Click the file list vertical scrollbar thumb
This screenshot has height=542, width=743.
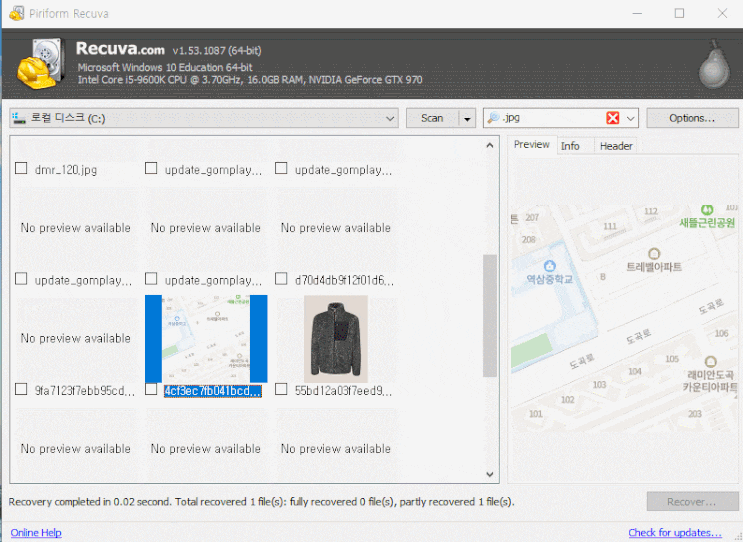pos(490,316)
